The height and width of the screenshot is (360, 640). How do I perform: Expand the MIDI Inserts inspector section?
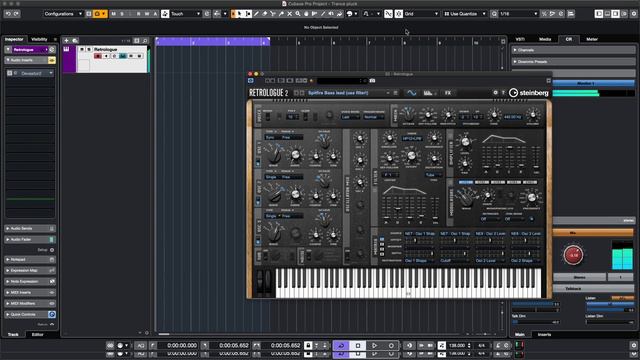[x=30, y=293]
